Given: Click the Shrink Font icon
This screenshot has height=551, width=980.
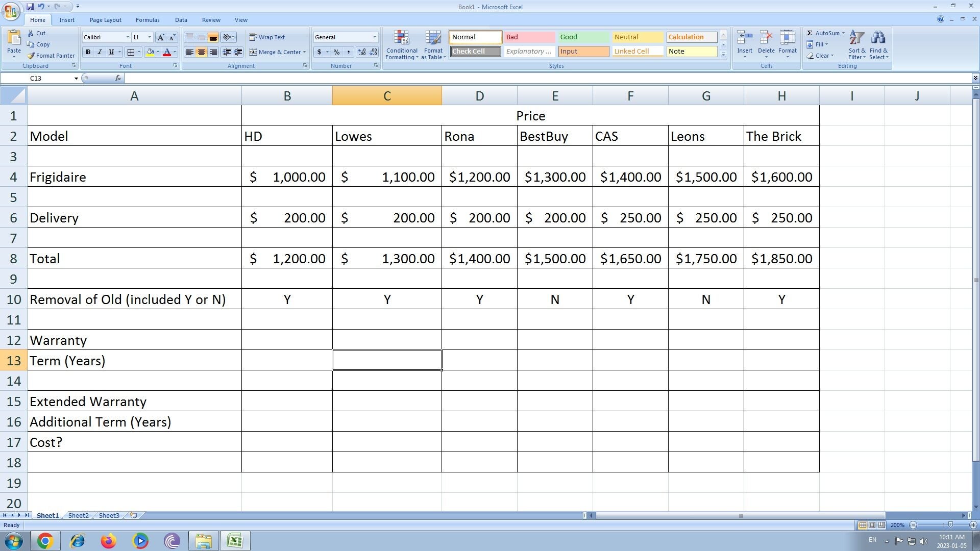Looking at the screenshot, I should 173,37.
